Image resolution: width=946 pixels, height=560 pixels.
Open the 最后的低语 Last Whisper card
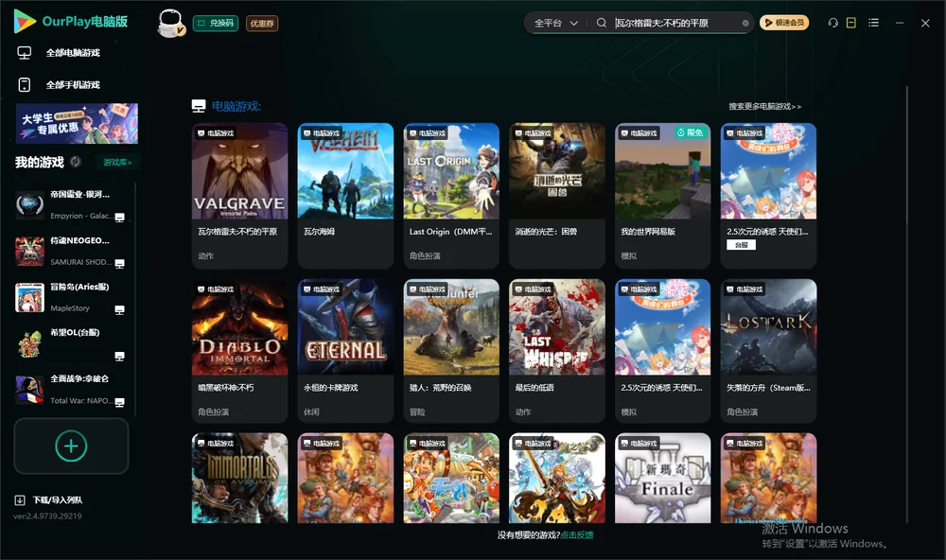(x=557, y=351)
